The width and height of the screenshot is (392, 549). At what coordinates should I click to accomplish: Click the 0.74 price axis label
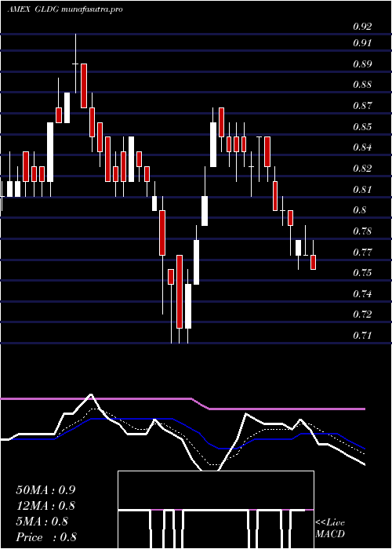362,293
